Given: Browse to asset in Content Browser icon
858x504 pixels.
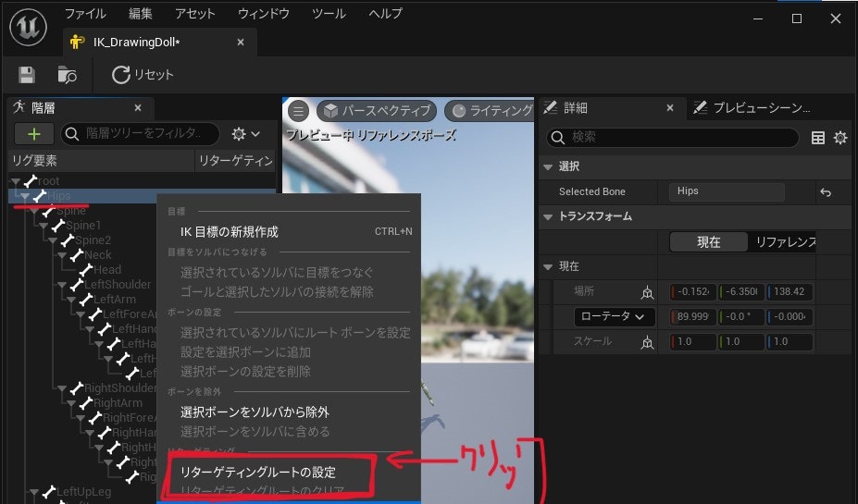Looking at the screenshot, I should click(x=67, y=75).
